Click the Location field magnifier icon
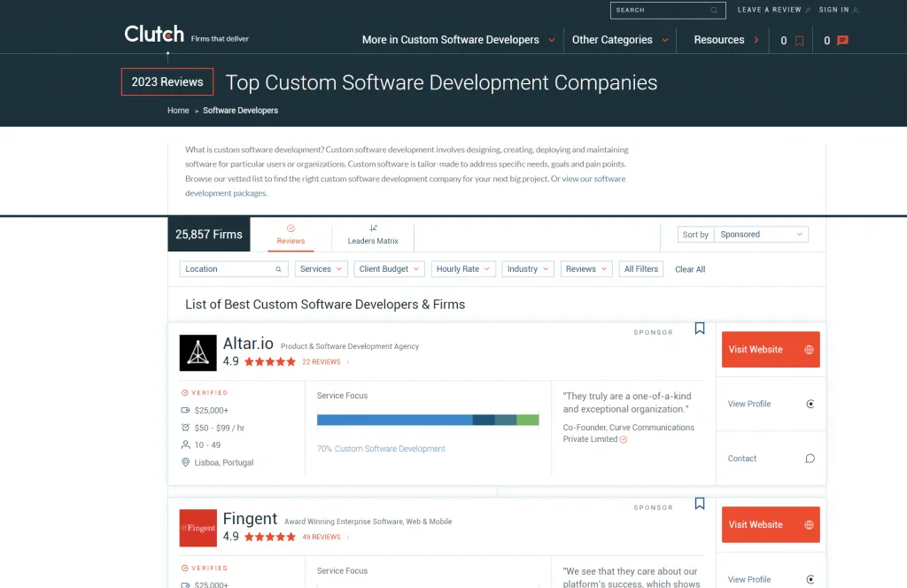 point(278,269)
